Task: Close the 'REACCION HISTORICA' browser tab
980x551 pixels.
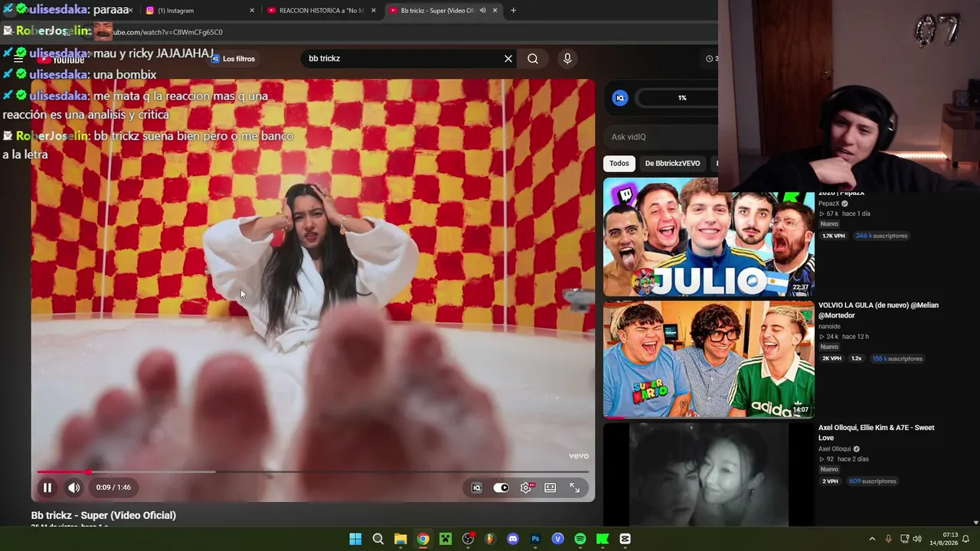Action: pyautogui.click(x=374, y=11)
